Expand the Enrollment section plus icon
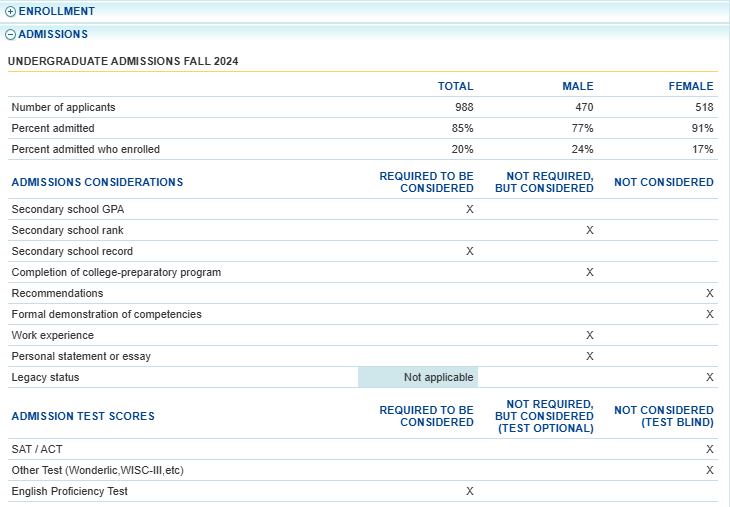730x507 pixels. pos(10,12)
